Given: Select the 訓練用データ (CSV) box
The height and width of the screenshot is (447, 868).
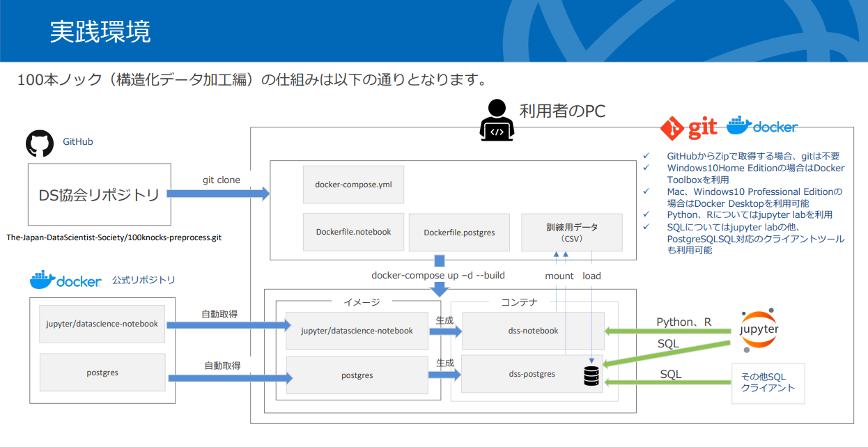Looking at the screenshot, I should pyautogui.click(x=571, y=233).
